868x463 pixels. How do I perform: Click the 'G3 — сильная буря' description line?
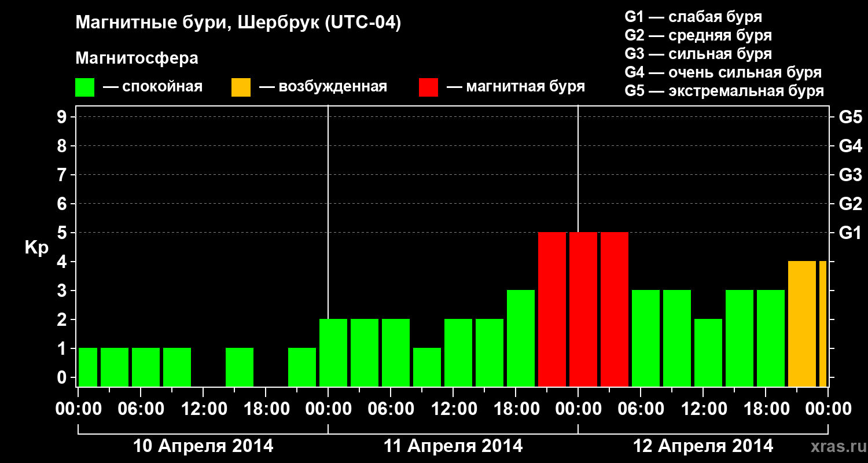(698, 54)
